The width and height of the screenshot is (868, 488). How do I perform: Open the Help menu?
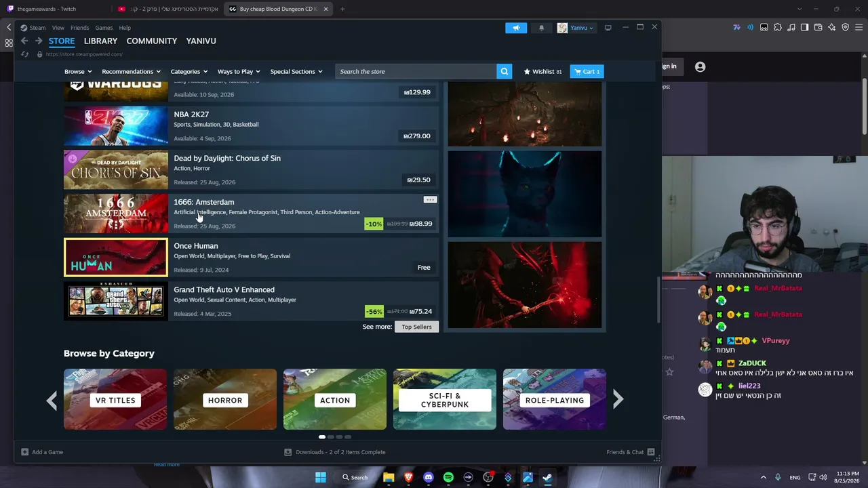125,28
